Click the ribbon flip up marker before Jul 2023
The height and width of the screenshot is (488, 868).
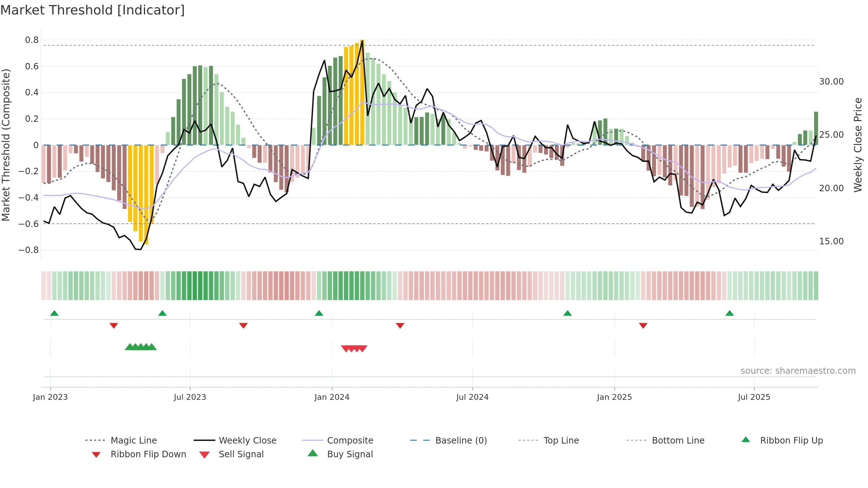pyautogui.click(x=162, y=313)
